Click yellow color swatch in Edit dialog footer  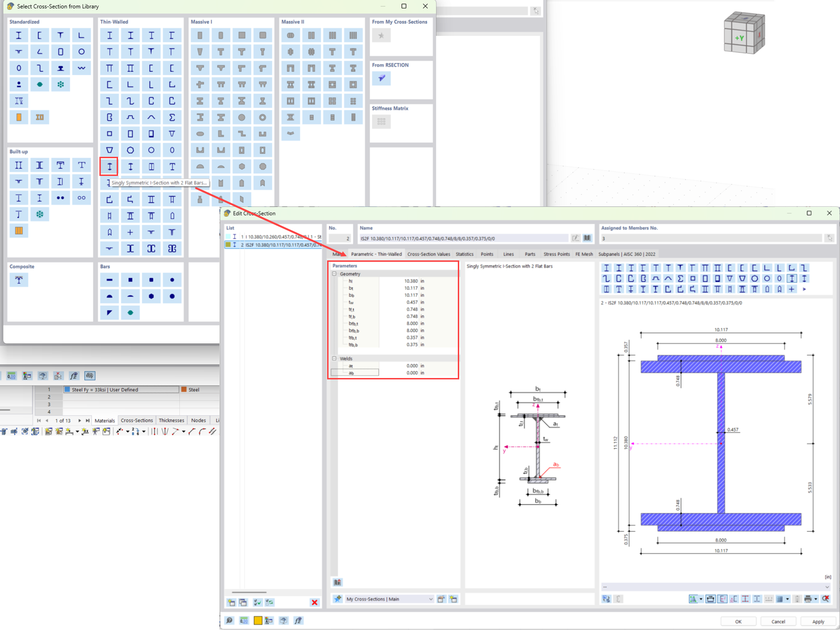coord(258,620)
